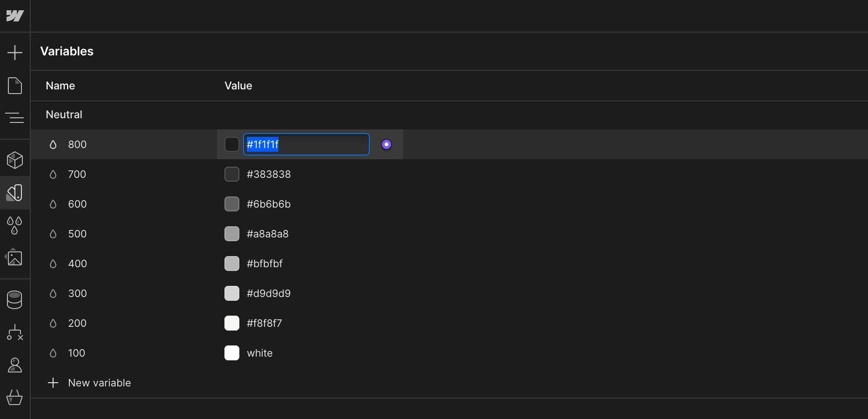Open the CMS Collections panel
The width and height of the screenshot is (868, 419).
(15, 300)
